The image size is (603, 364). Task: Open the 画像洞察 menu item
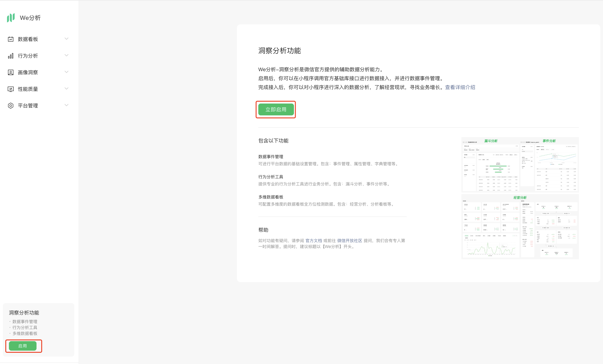tap(39, 72)
